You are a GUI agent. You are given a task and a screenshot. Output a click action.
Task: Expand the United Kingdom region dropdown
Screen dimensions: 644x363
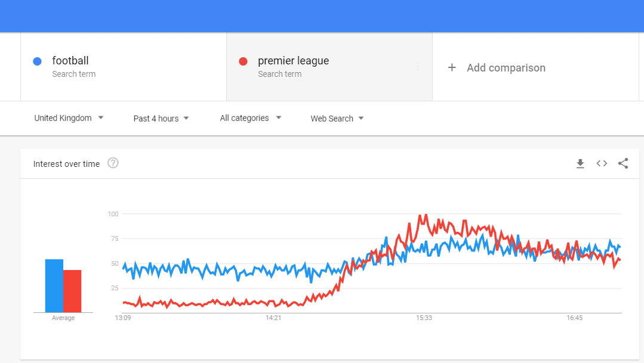[69, 118]
